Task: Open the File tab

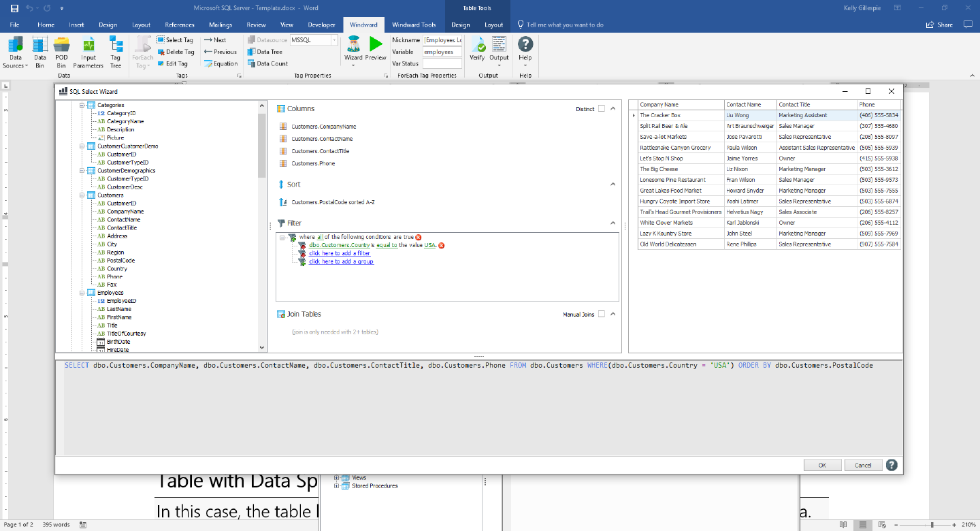Action: click(x=14, y=25)
